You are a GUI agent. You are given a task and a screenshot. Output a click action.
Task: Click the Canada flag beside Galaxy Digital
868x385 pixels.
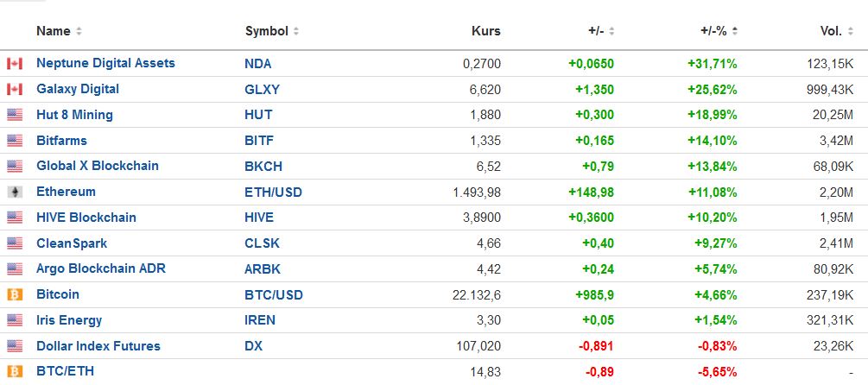coord(14,90)
